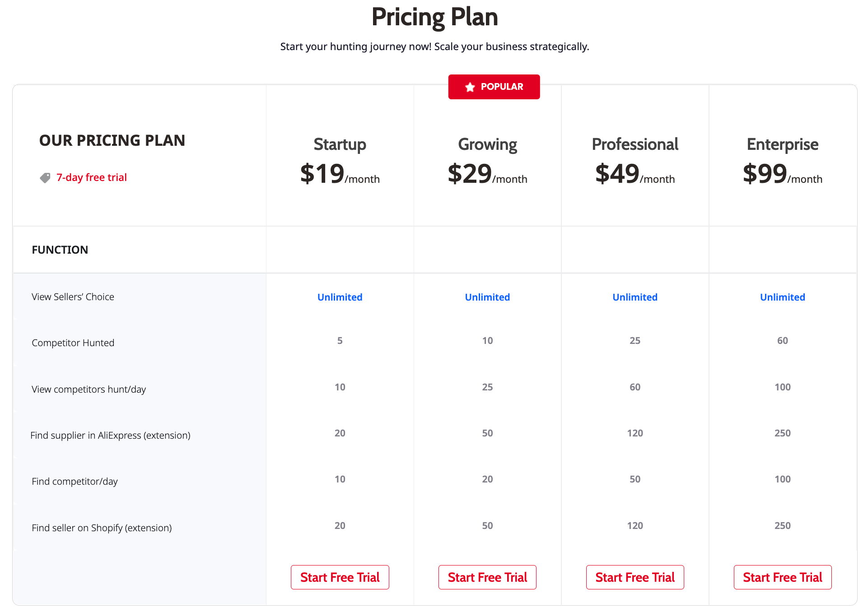
Task: Click Unlimited under Startup column
Action: coord(340,297)
